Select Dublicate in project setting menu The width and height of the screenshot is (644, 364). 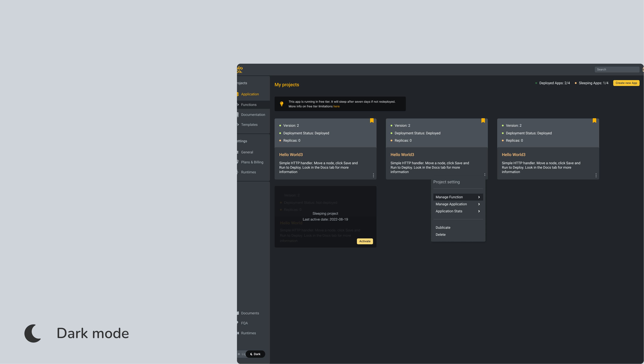(x=443, y=227)
